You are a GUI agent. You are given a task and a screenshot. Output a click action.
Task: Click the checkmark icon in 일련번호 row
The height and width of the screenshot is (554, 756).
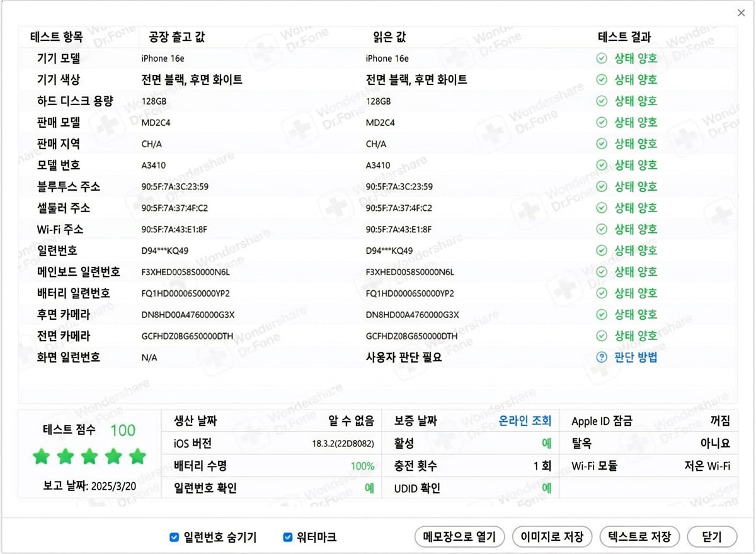(x=602, y=251)
